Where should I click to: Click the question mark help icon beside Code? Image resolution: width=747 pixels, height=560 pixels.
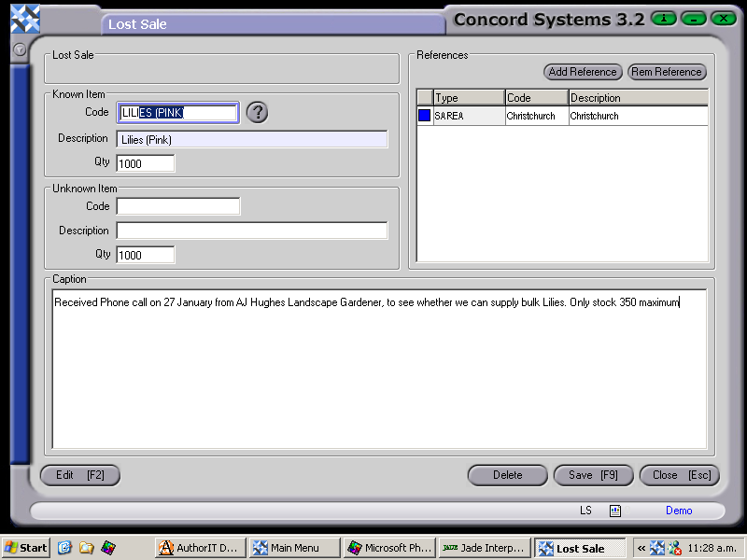(257, 112)
